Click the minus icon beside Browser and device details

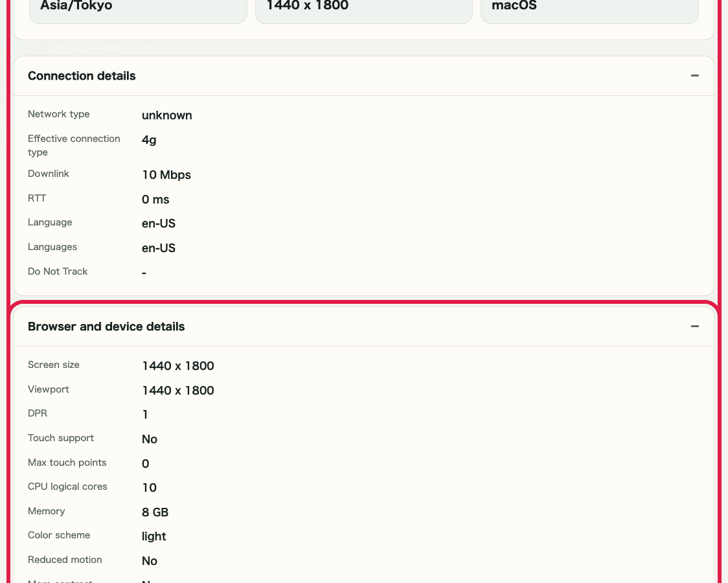coord(694,326)
